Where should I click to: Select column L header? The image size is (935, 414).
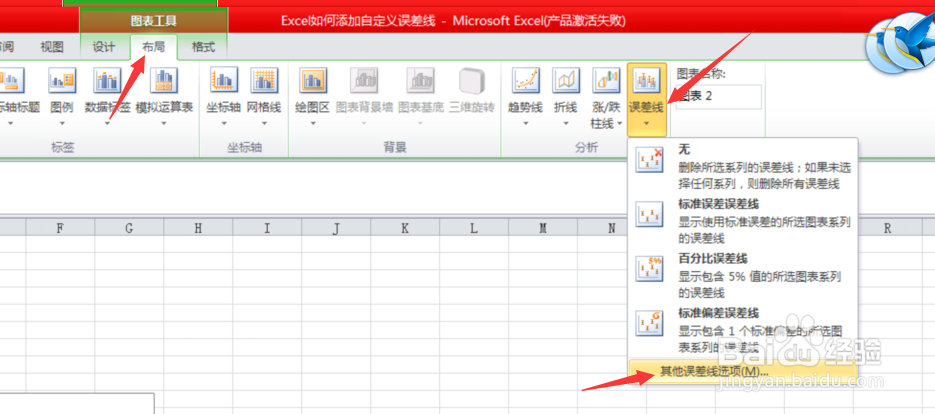click(x=473, y=228)
